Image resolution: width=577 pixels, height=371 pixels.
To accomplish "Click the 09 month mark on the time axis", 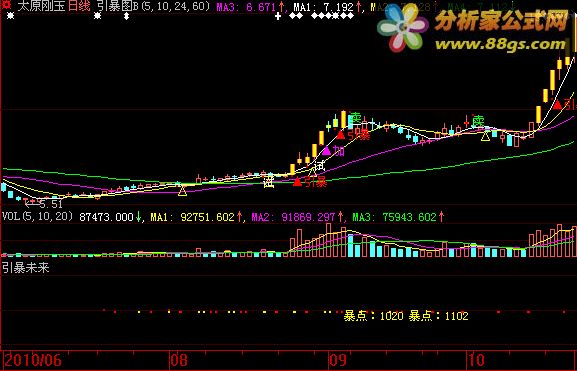I will pos(338,360).
